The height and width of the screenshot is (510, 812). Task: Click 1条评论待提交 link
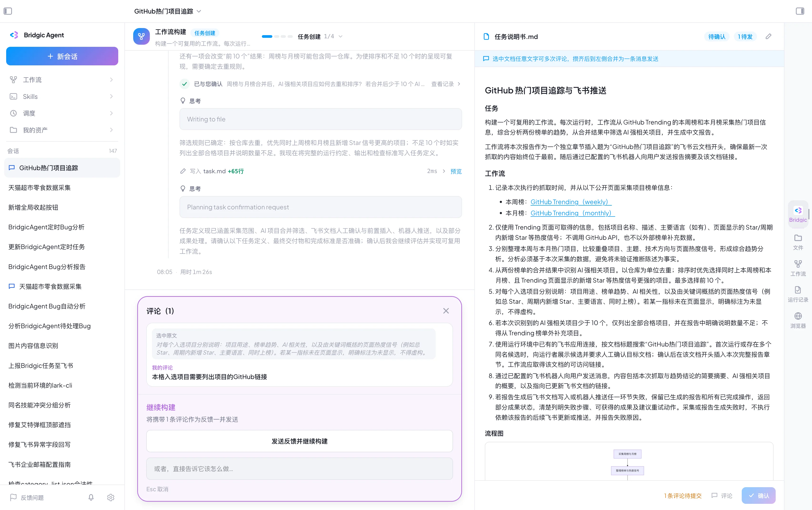682,496
